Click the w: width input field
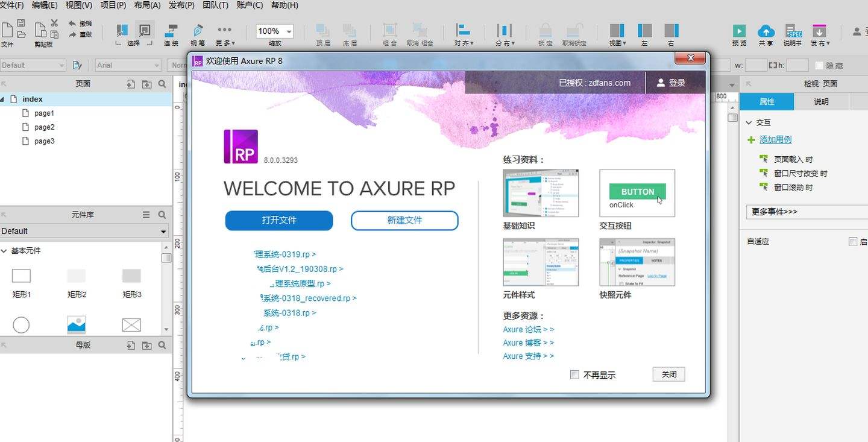Viewport: 868px width, 442px height. [x=756, y=65]
